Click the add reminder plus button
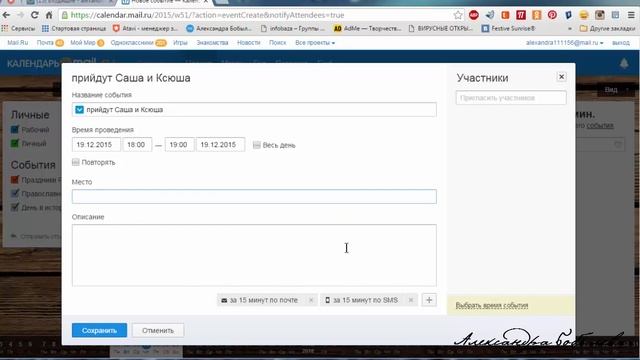 point(429,300)
